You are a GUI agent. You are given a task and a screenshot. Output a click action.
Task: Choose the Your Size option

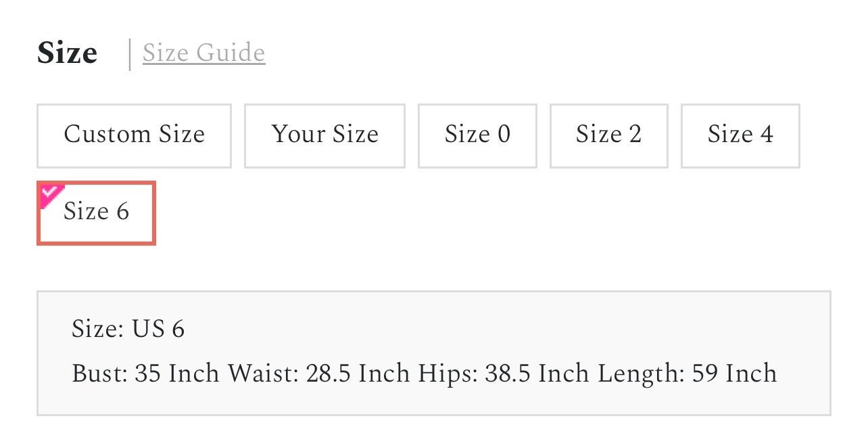324,135
